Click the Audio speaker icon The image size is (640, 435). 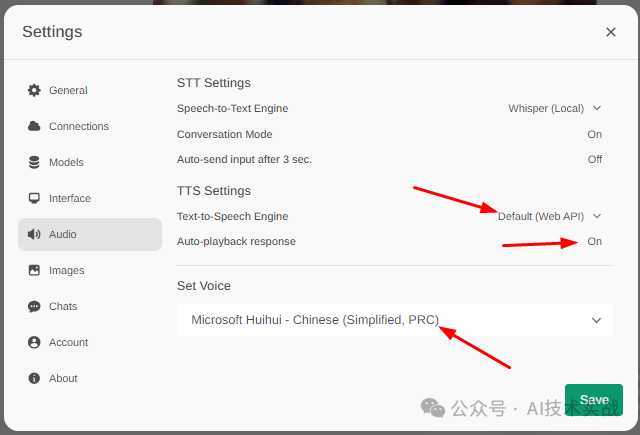point(34,234)
